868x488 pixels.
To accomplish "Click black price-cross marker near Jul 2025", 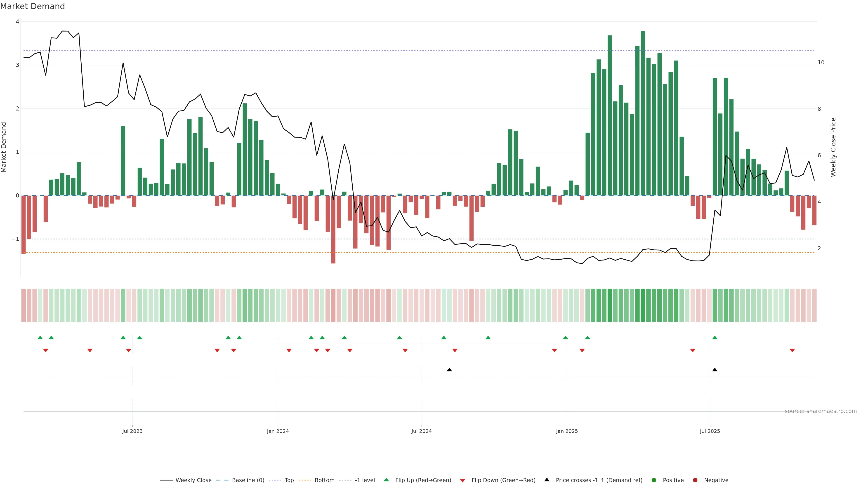I will point(715,370).
